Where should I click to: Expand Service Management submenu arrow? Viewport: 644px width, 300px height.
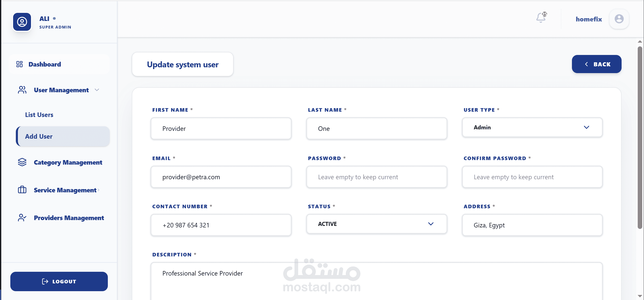(x=99, y=190)
